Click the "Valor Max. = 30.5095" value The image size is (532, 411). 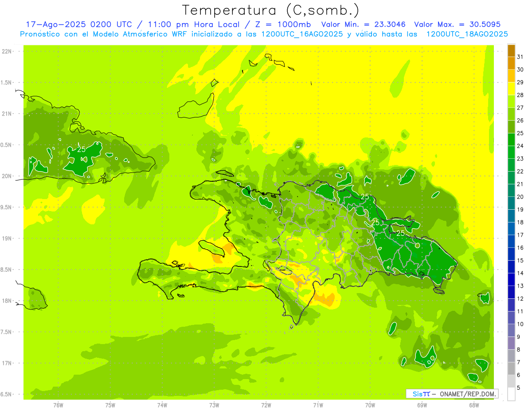pos(457,24)
